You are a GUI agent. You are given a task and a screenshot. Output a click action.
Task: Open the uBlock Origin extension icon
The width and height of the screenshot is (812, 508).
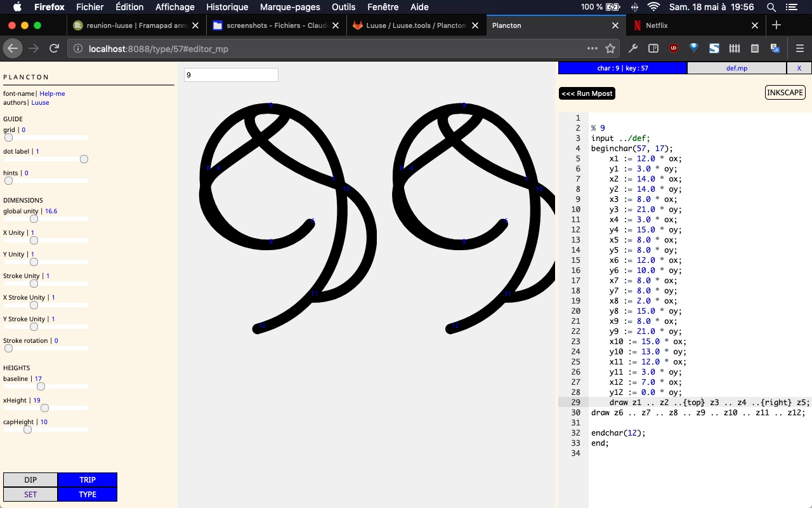point(674,48)
